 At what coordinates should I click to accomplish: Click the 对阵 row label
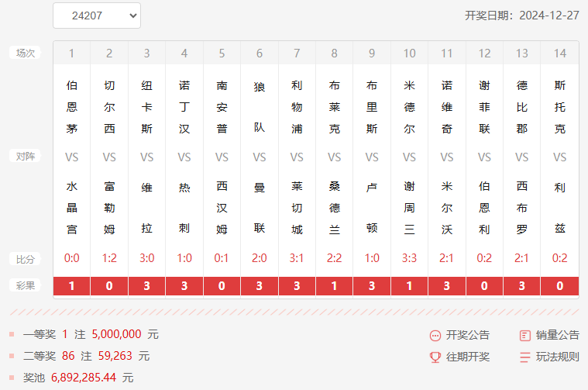[x=25, y=156]
